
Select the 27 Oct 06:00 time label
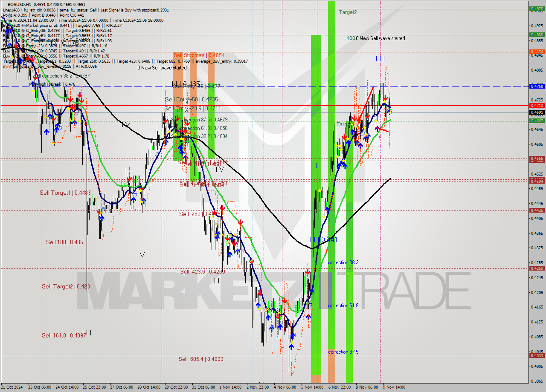tap(122, 387)
